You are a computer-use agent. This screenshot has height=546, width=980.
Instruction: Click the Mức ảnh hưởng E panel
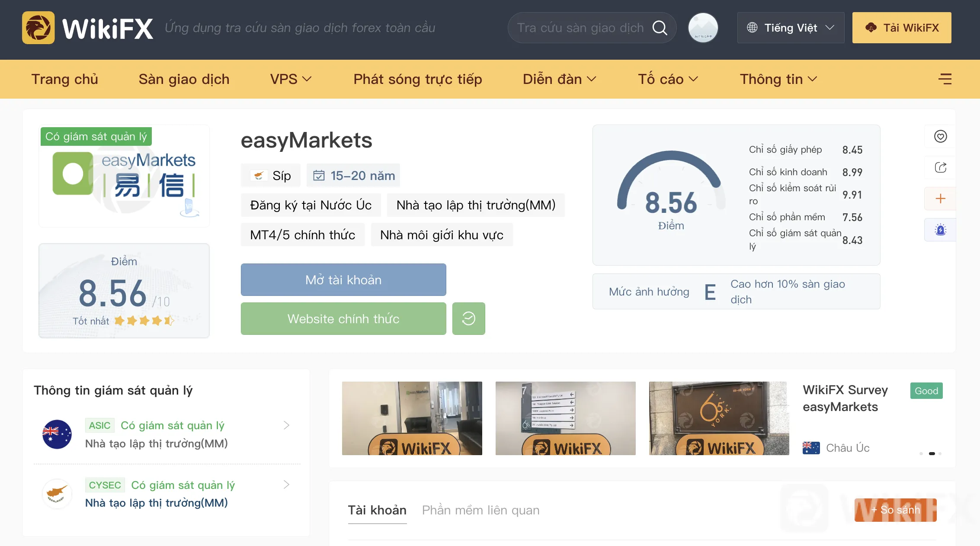(x=737, y=291)
